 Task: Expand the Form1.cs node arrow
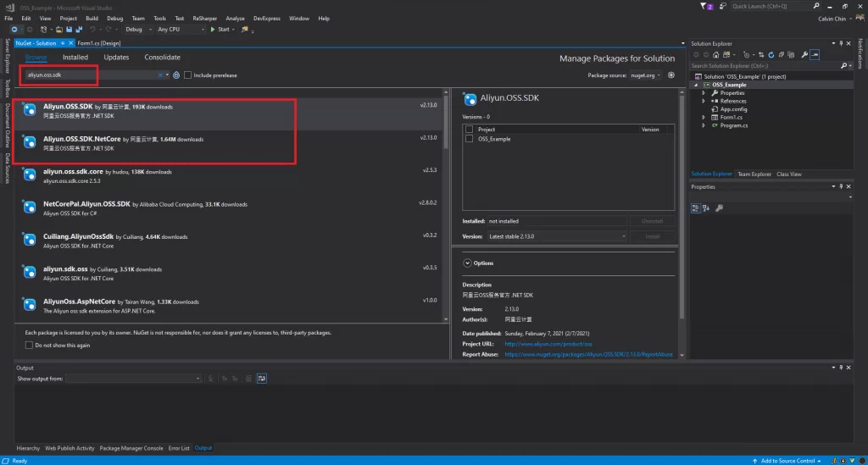(x=704, y=117)
